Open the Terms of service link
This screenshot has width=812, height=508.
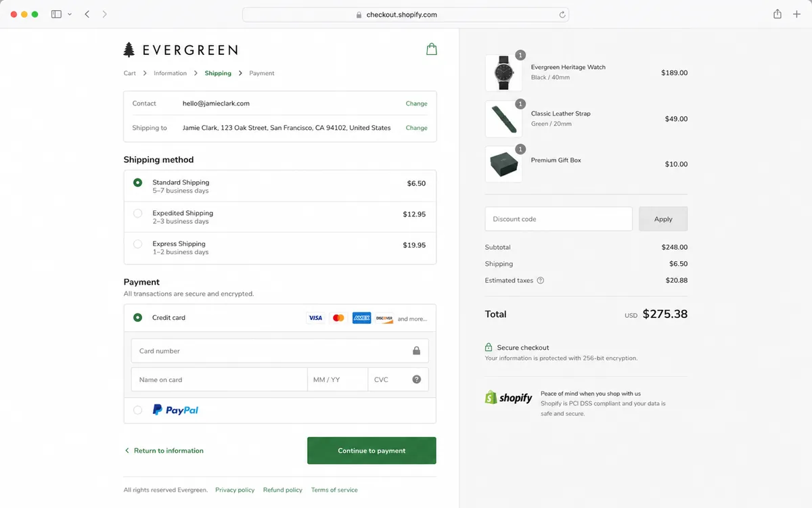point(334,490)
